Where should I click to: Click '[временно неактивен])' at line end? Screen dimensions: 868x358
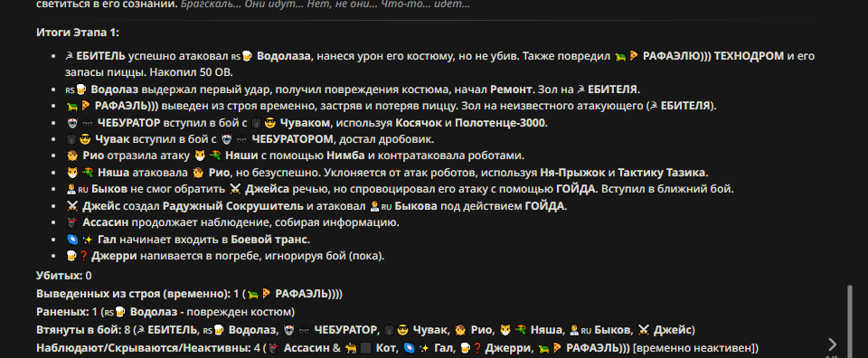[x=696, y=348]
